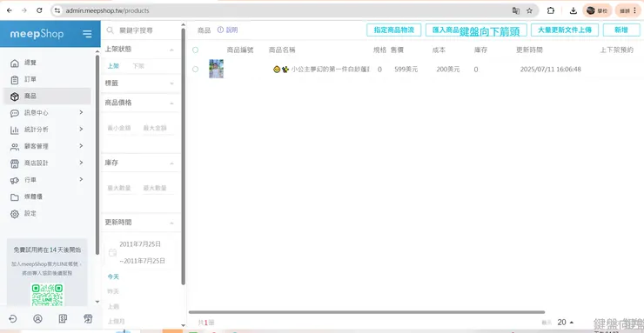Expand the 顧客管理 submenu arrow

click(x=81, y=146)
